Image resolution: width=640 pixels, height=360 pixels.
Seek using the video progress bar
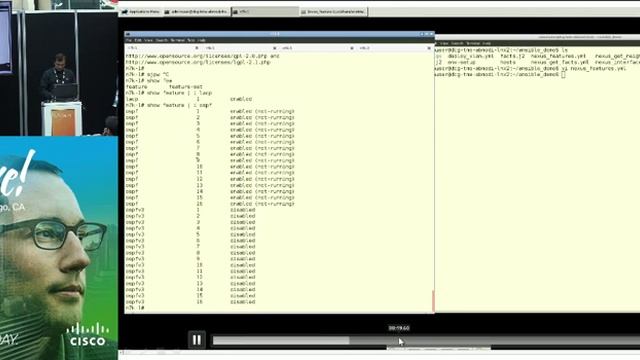[x=426, y=340]
